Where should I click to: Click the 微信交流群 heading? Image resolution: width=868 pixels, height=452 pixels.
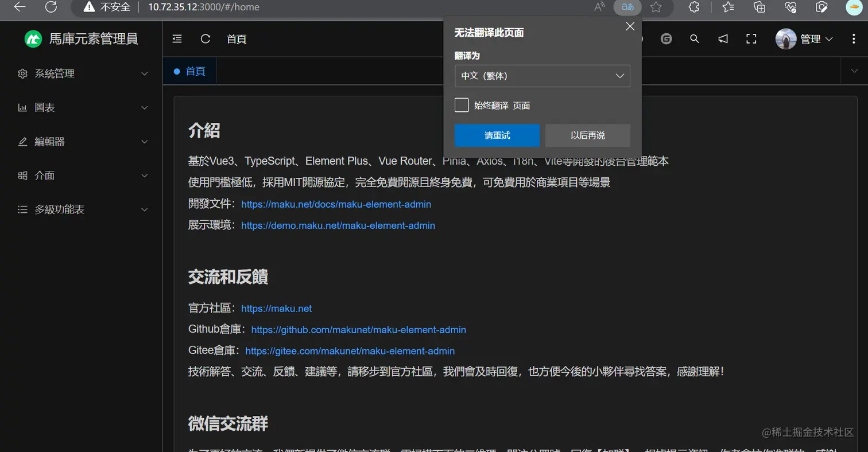coord(228,424)
